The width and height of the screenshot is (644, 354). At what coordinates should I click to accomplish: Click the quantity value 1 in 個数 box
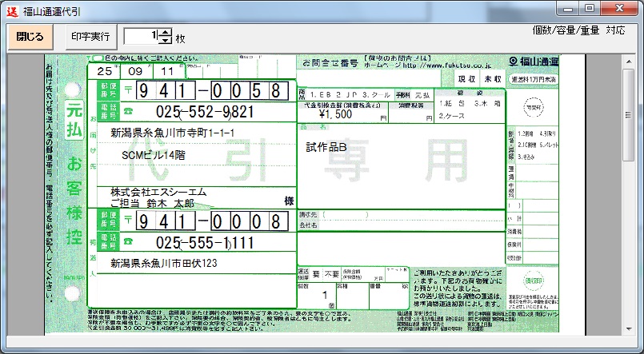coord(325,295)
